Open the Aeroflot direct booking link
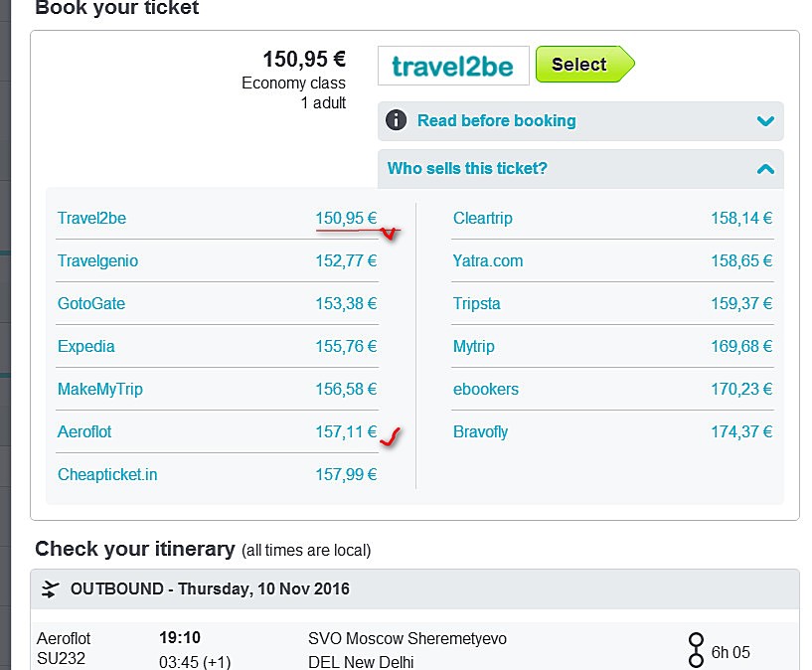This screenshot has height=670, width=812. click(x=85, y=432)
